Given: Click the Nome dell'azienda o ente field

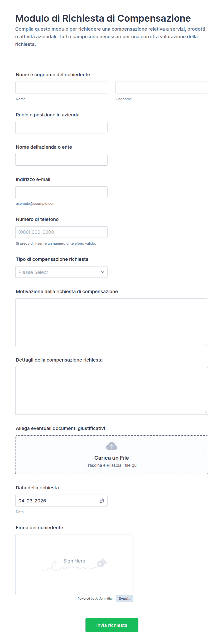Looking at the screenshot, I should point(61,160).
